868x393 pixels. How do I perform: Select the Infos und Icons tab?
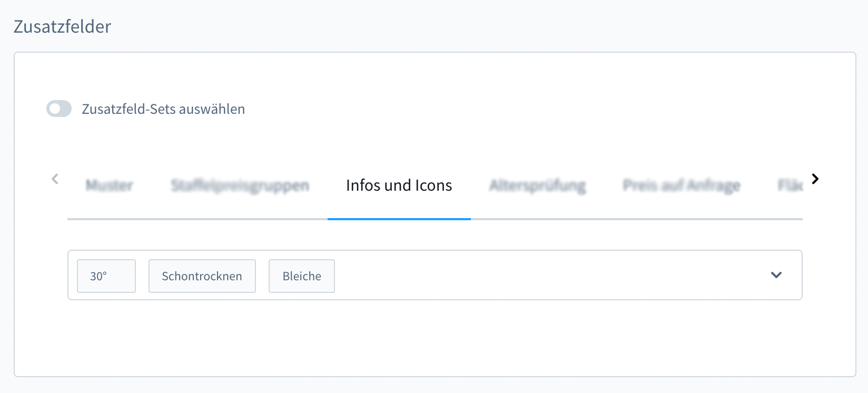coord(399,185)
